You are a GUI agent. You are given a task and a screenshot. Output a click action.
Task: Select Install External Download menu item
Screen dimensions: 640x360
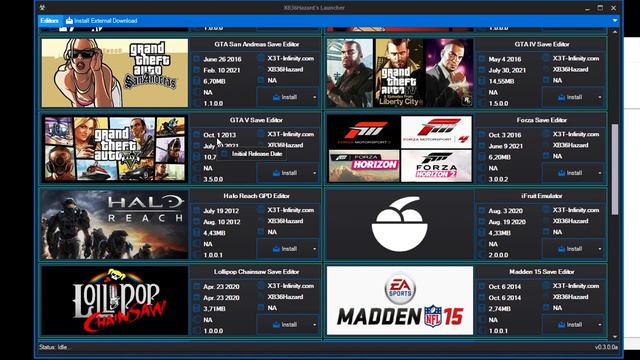(x=102, y=20)
